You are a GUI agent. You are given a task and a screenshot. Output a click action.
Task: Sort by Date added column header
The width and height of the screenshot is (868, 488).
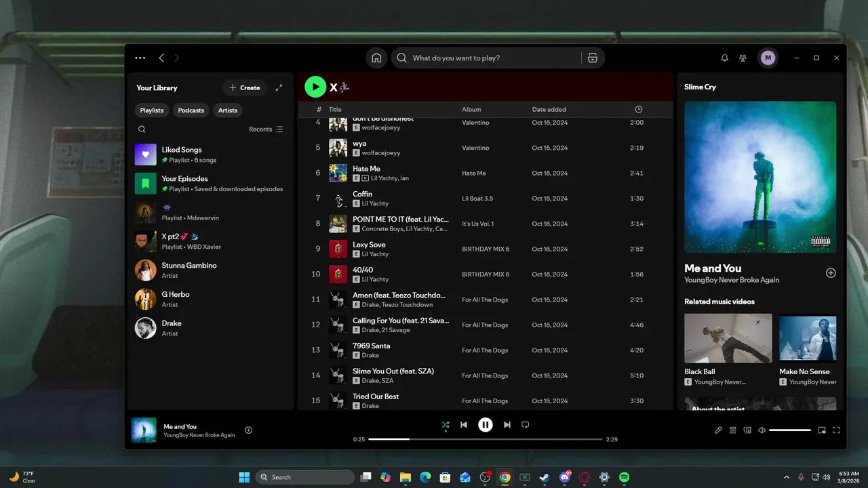click(549, 109)
